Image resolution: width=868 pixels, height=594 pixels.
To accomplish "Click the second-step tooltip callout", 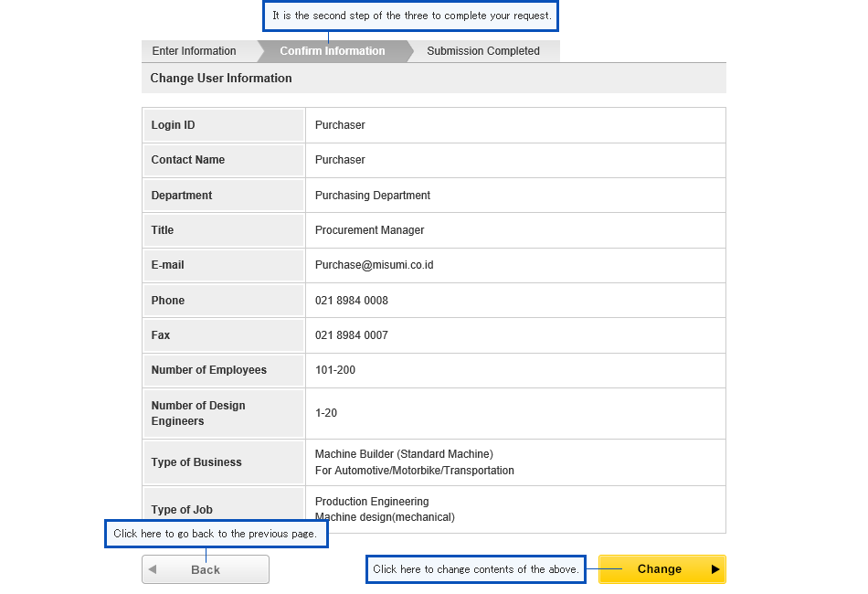I will coord(411,16).
